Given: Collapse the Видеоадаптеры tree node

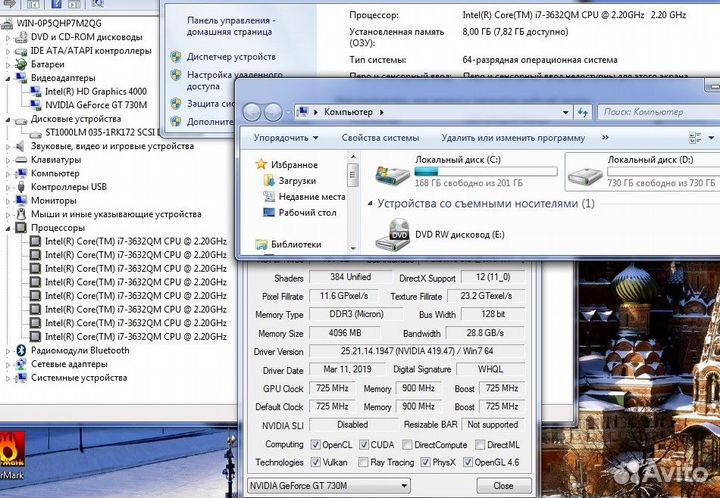Looking at the screenshot, I should 8,78.
